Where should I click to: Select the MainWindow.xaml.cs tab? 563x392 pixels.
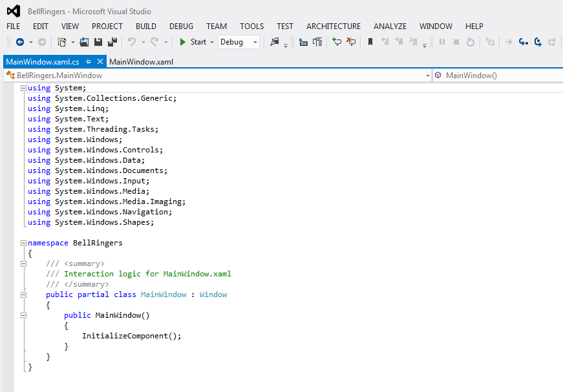click(x=43, y=62)
